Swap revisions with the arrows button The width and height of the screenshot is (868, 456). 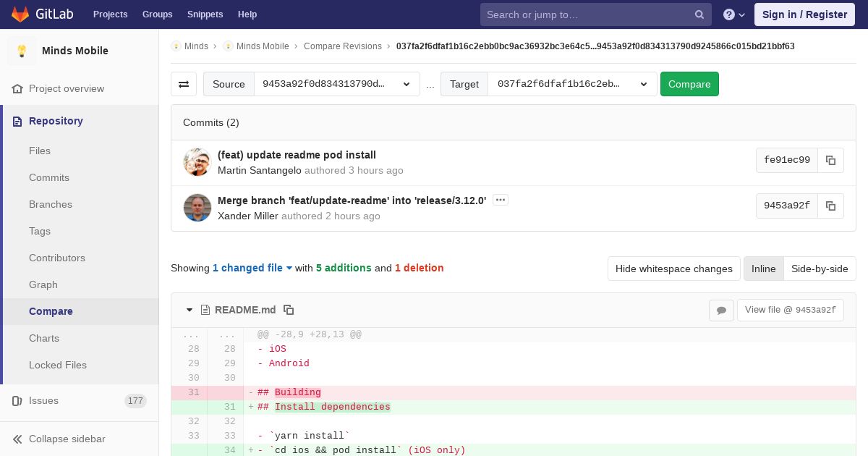pyautogui.click(x=184, y=84)
